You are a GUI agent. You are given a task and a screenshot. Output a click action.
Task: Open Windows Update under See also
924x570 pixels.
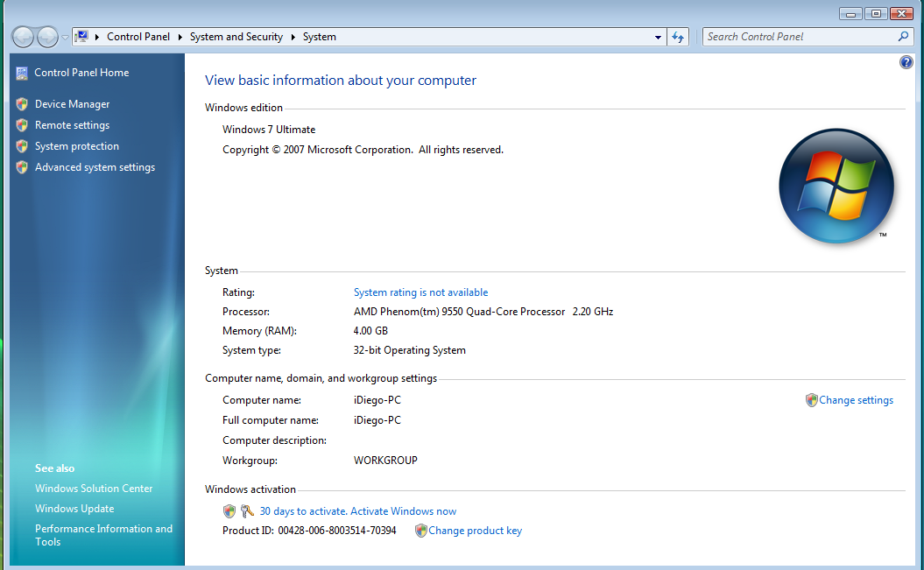pos(74,509)
